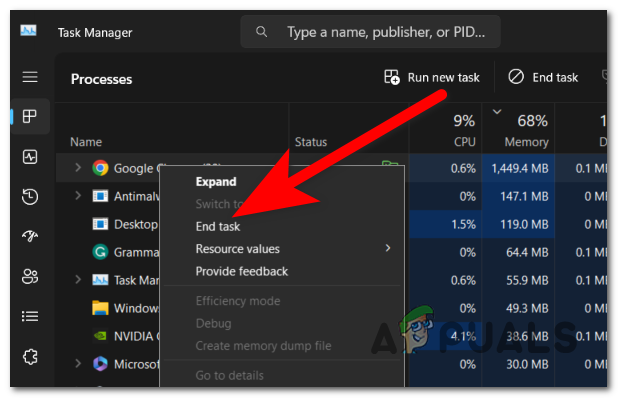
Task: Open the Resource values submenu arrow
Action: click(x=388, y=248)
